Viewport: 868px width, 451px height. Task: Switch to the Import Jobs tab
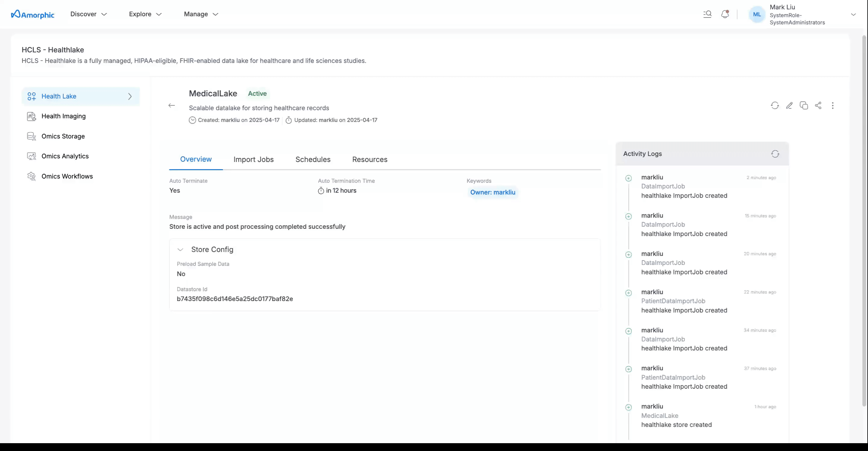pos(253,159)
